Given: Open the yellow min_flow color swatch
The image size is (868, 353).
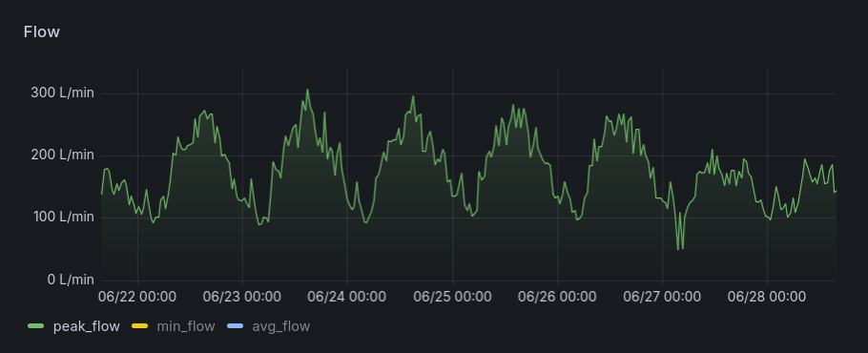Looking at the screenshot, I should (x=139, y=326).
